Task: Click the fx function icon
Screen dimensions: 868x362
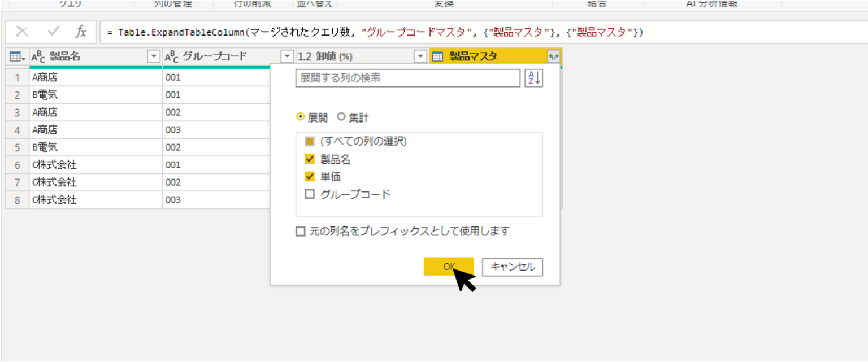Action: (x=81, y=32)
